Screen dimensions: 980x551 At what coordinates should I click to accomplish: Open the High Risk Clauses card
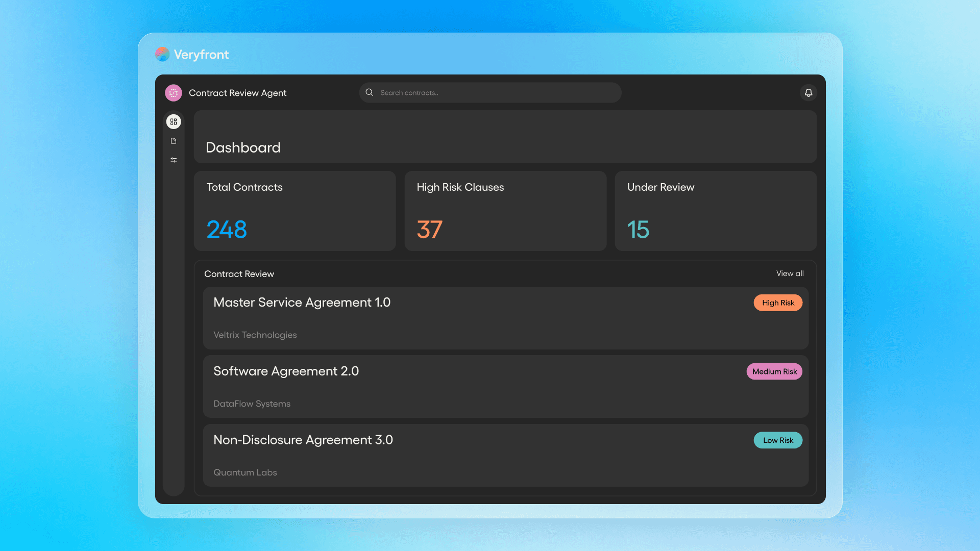click(x=505, y=211)
